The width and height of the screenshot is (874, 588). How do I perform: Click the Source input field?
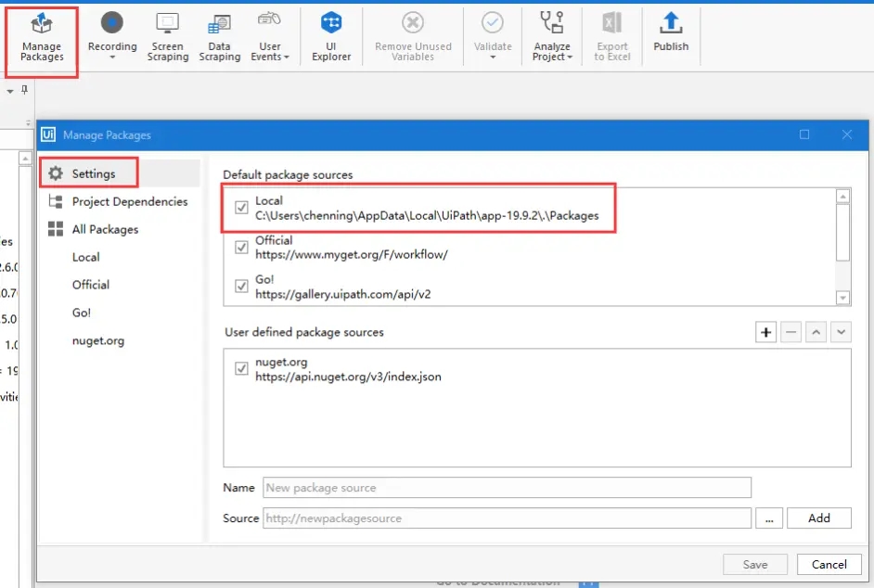tap(507, 518)
